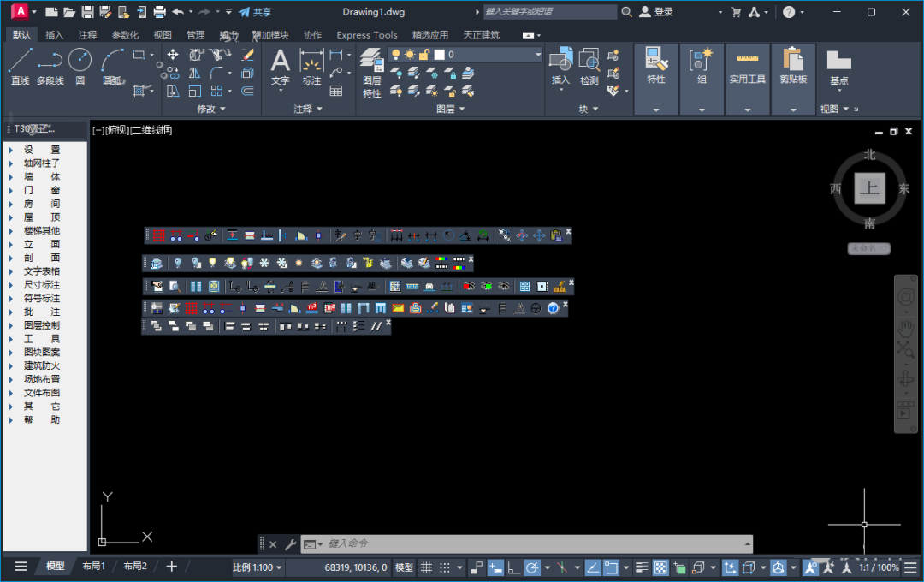Click the 检测 detect icon

coord(589,67)
